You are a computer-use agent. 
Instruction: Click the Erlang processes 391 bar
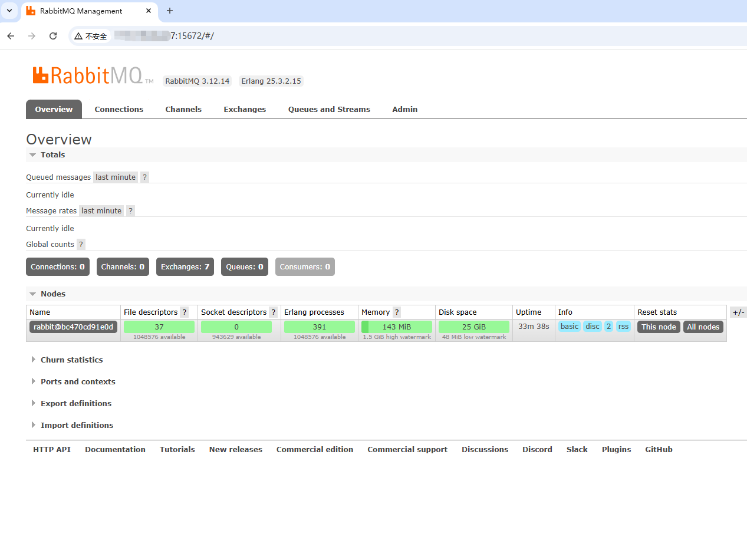click(x=320, y=327)
